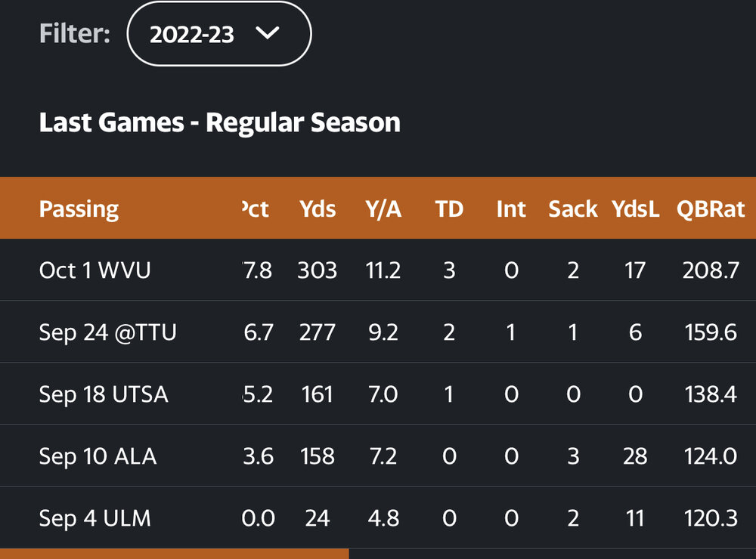Click the chevron arrow in season filter
Viewport: 756px width, 559px height.
(268, 33)
